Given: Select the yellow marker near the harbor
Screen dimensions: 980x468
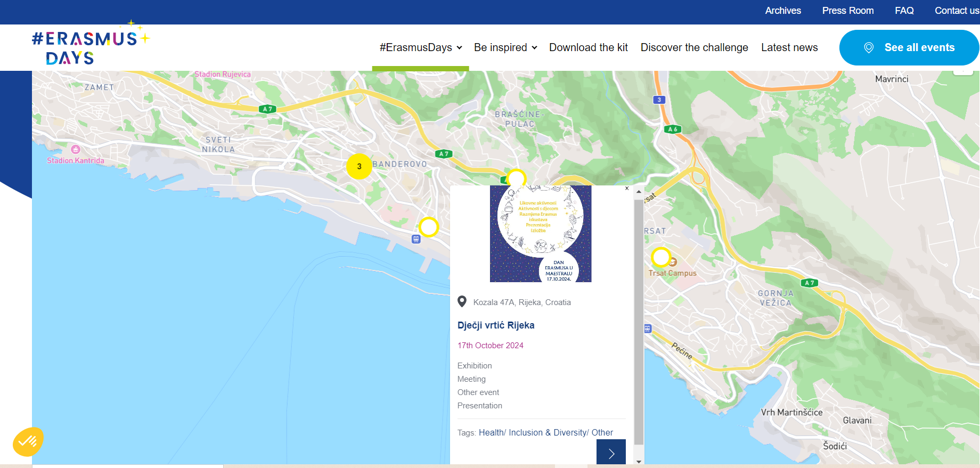Looking at the screenshot, I should click(x=428, y=227).
